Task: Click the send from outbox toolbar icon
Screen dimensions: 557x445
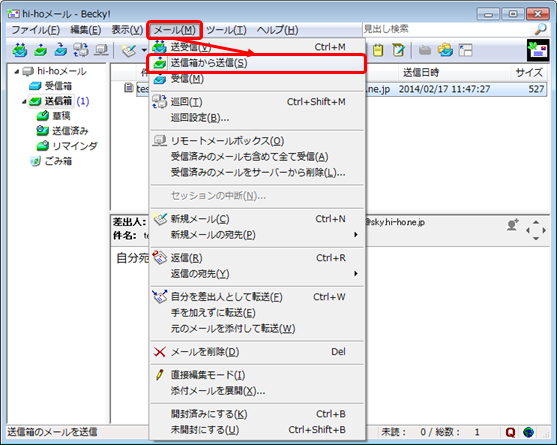Action: [x=40, y=50]
